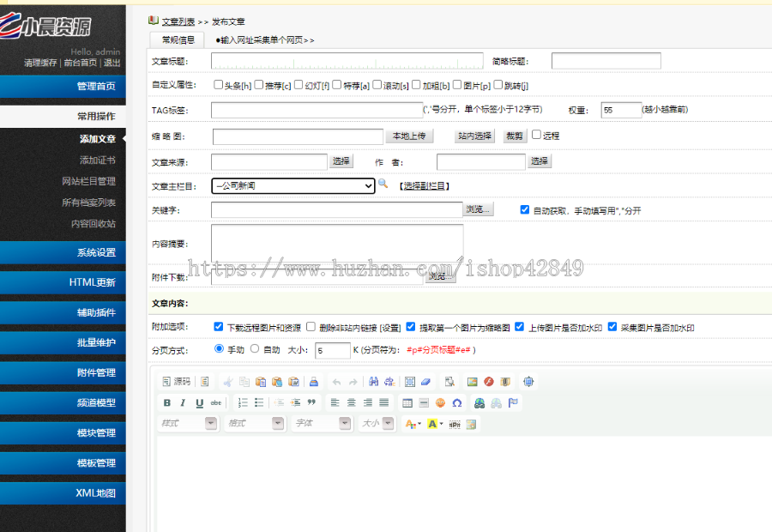Check the 幻灯[f] attribute checkbox
This screenshot has width=772, height=532.
299,85
